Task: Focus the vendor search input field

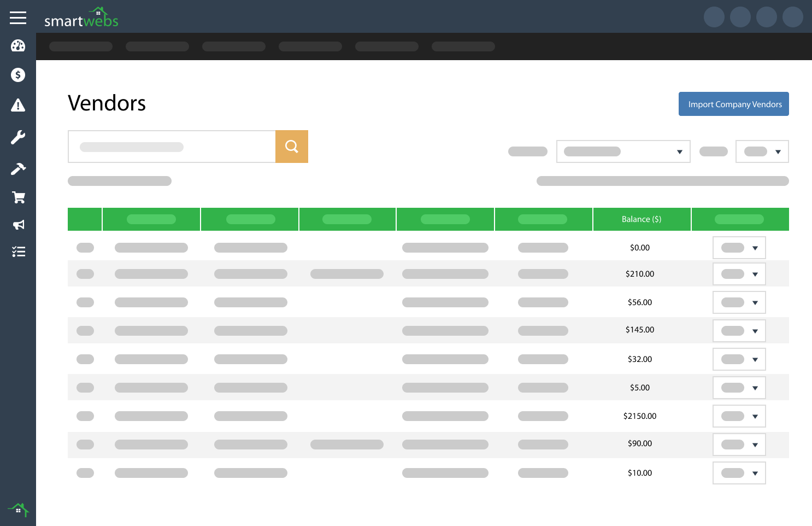Action: click(x=172, y=147)
